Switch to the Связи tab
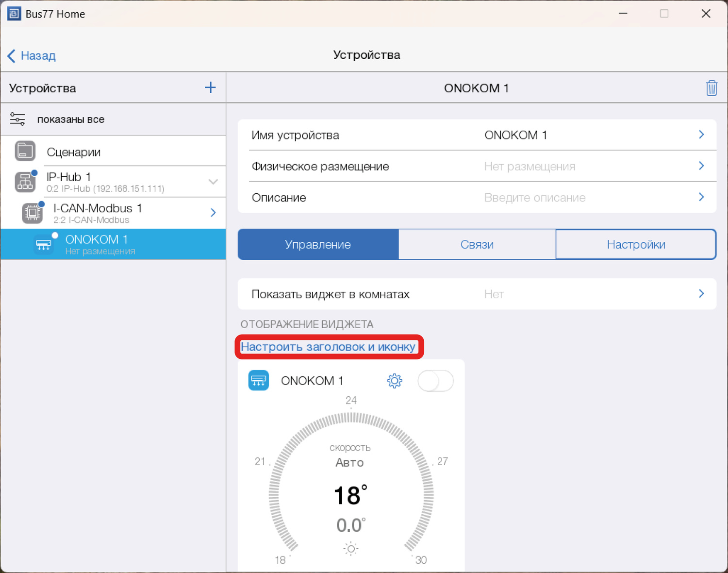The height and width of the screenshot is (573, 728). tap(477, 245)
